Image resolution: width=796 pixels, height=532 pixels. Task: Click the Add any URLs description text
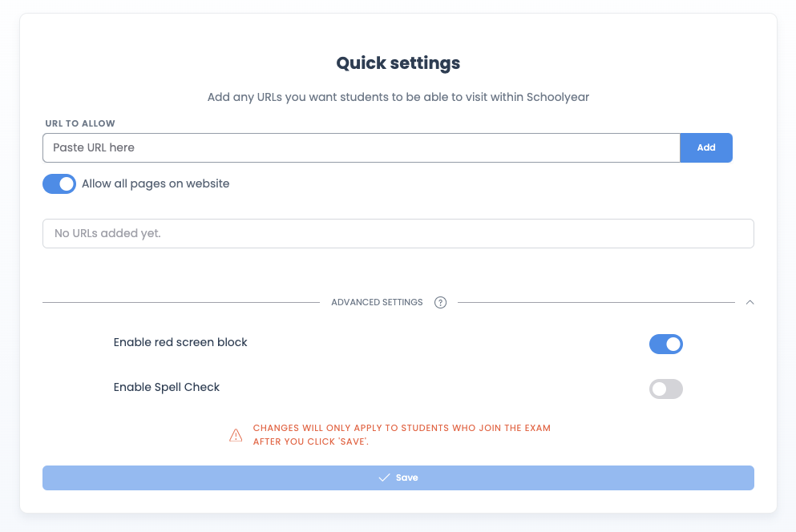coord(398,97)
